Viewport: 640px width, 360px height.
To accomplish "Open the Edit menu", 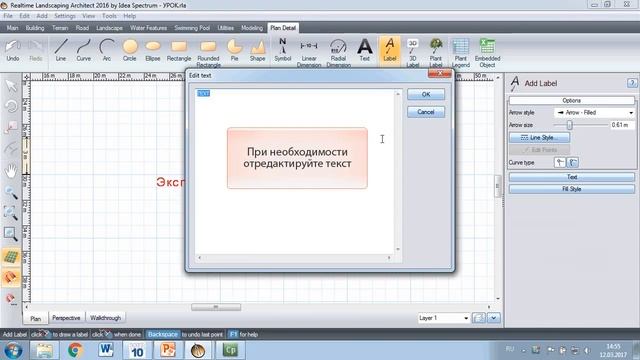I will coord(24,16).
